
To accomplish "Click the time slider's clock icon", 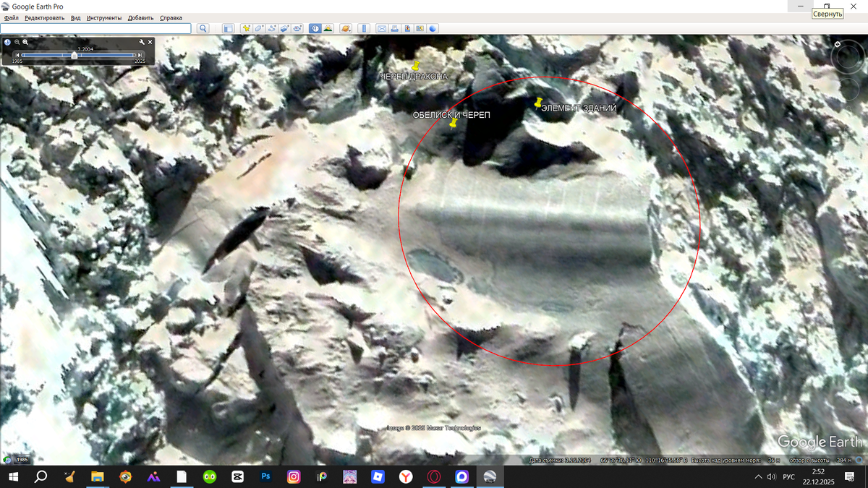I will coord(7,42).
